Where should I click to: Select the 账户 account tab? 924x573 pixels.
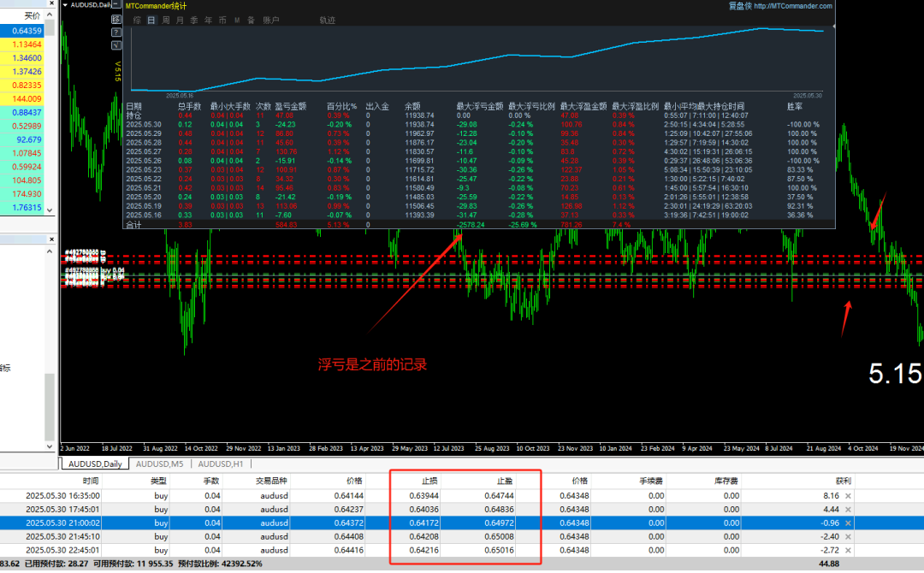(x=271, y=20)
